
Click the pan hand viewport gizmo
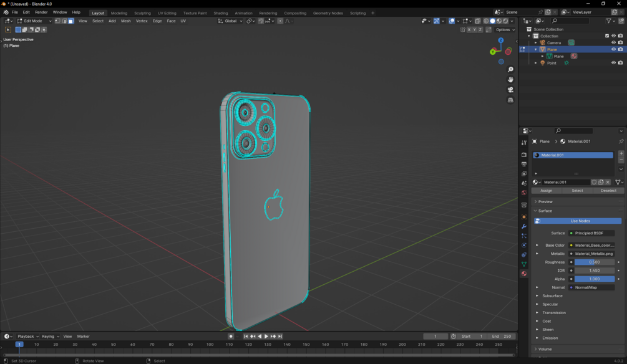[x=510, y=80]
